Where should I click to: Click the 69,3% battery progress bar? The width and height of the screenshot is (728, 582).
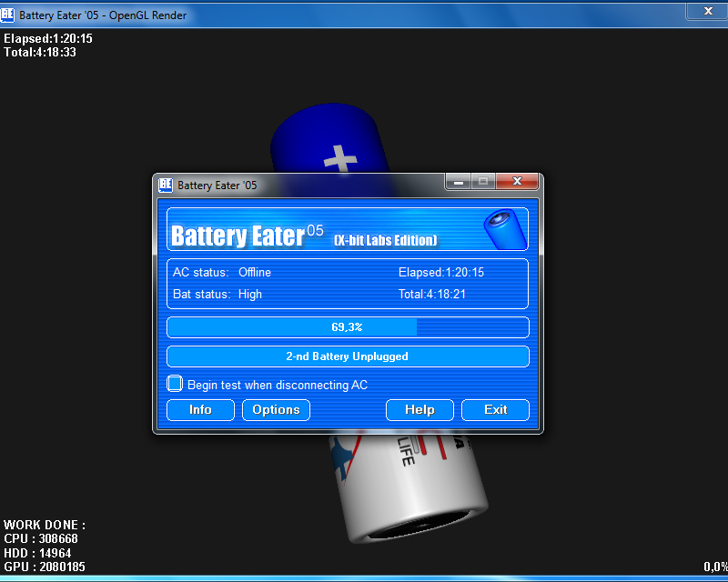pyautogui.click(x=348, y=327)
